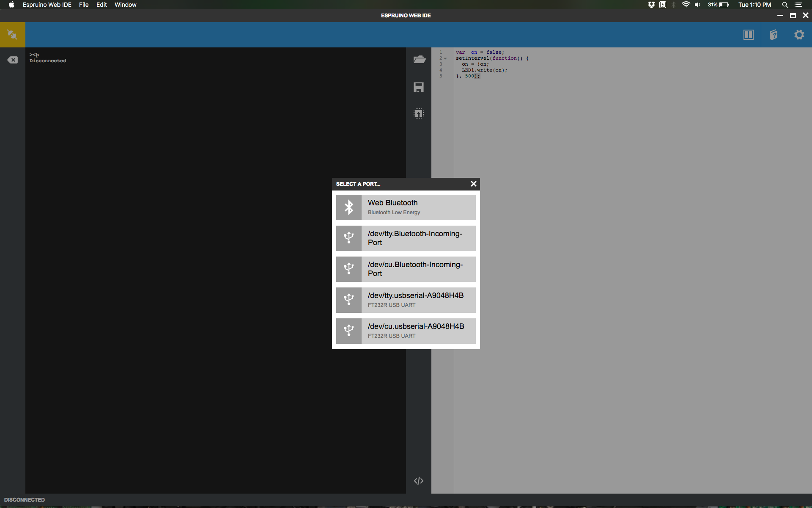
Task: Choose /dev/tty.Bluetooth-Incoming-Port
Action: tap(406, 238)
